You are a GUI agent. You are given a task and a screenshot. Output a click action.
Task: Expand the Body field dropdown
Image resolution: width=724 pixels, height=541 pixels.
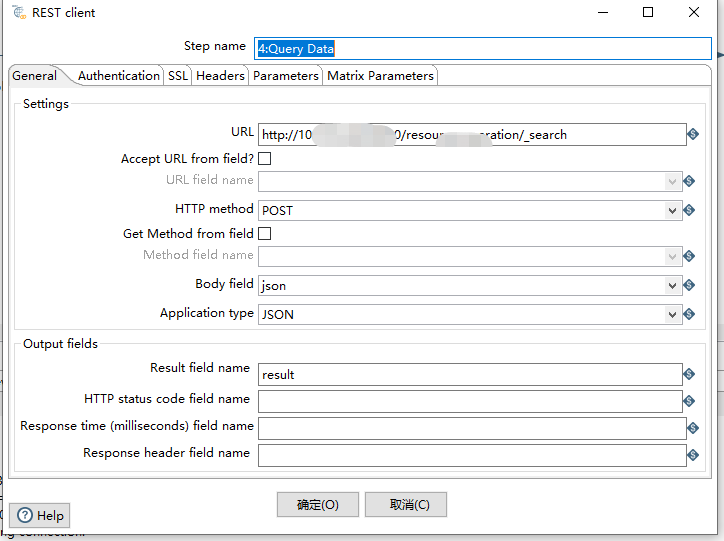672,286
